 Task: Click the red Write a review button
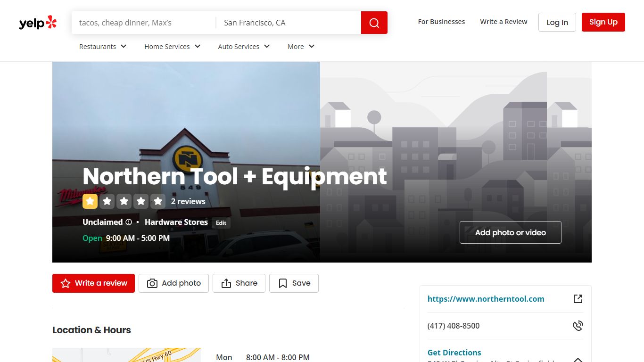point(93,283)
